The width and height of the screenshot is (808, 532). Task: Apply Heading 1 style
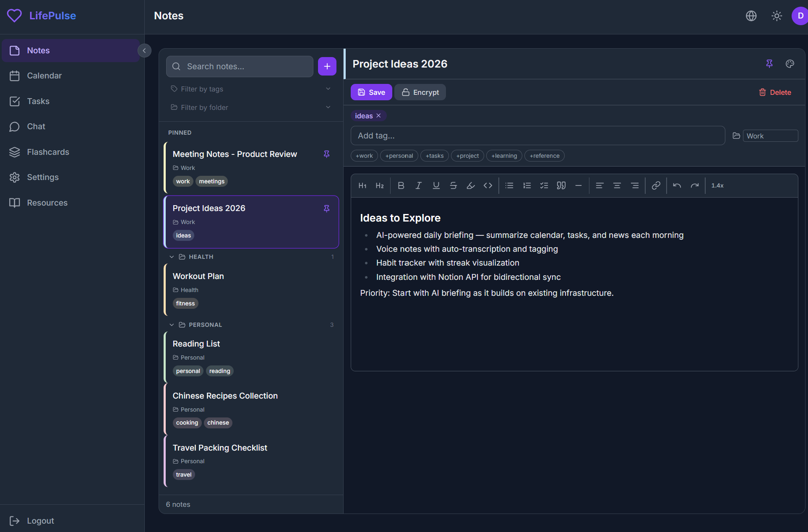[x=362, y=185]
